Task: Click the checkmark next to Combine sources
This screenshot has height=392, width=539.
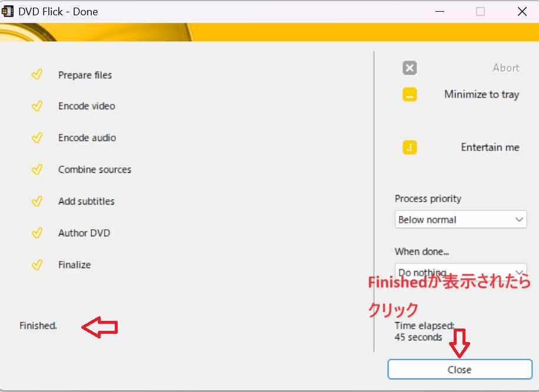Action: click(37, 169)
